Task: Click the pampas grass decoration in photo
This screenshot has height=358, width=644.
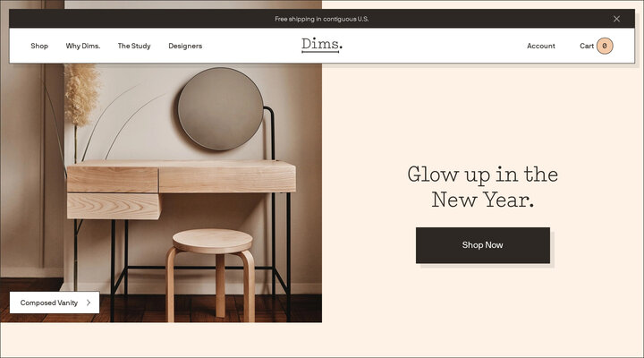Action: (x=81, y=95)
